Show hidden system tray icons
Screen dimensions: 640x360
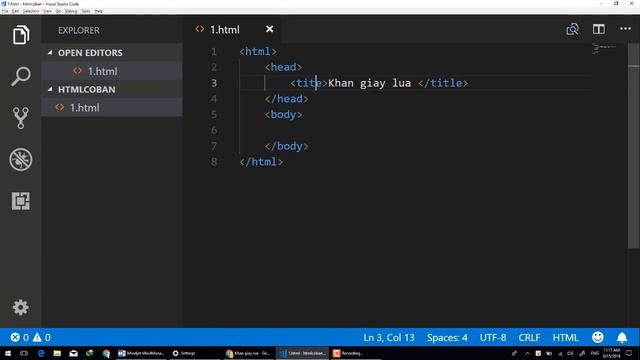[527, 353]
